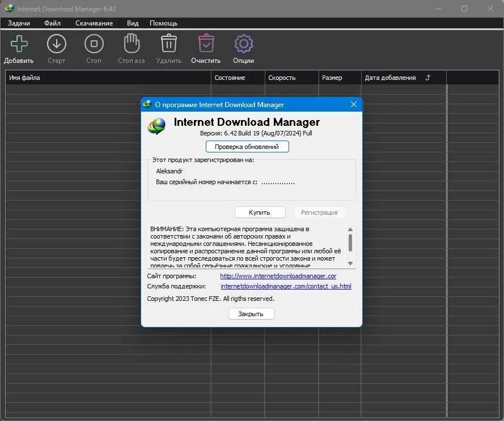Screen dimensions: 504x421
Task: Sort by the Дата добавления column header
Action: coord(404,78)
